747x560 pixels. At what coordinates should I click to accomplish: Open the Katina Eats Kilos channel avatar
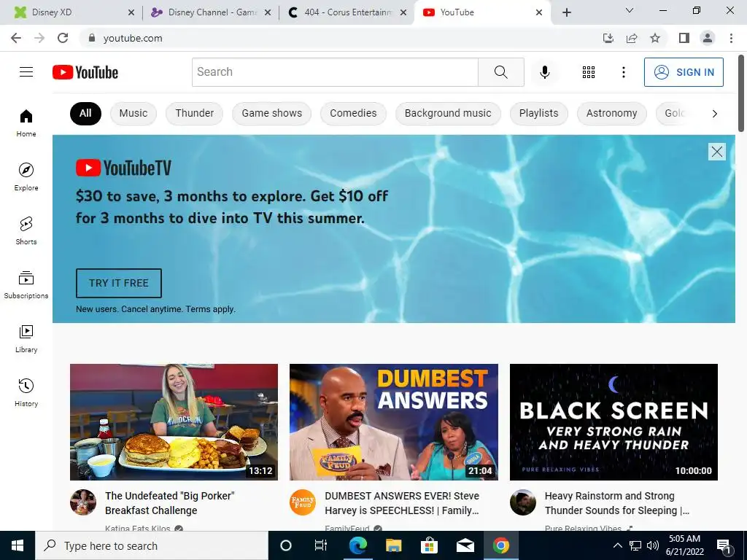pyautogui.click(x=83, y=502)
